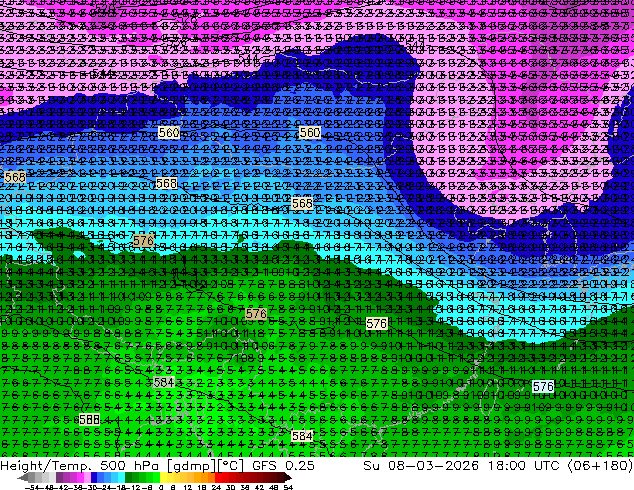Click the yellow legend swatch above 0
The image size is (634, 490).
pyautogui.click(x=163, y=478)
